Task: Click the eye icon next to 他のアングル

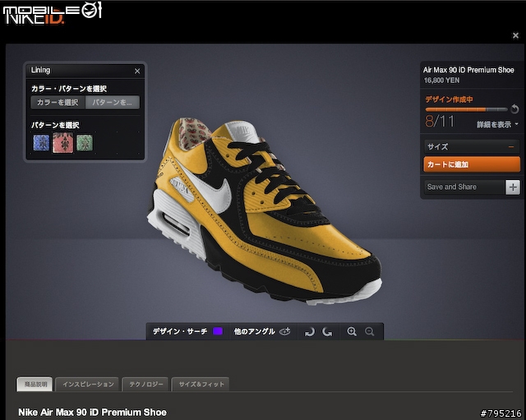Action: [285, 331]
